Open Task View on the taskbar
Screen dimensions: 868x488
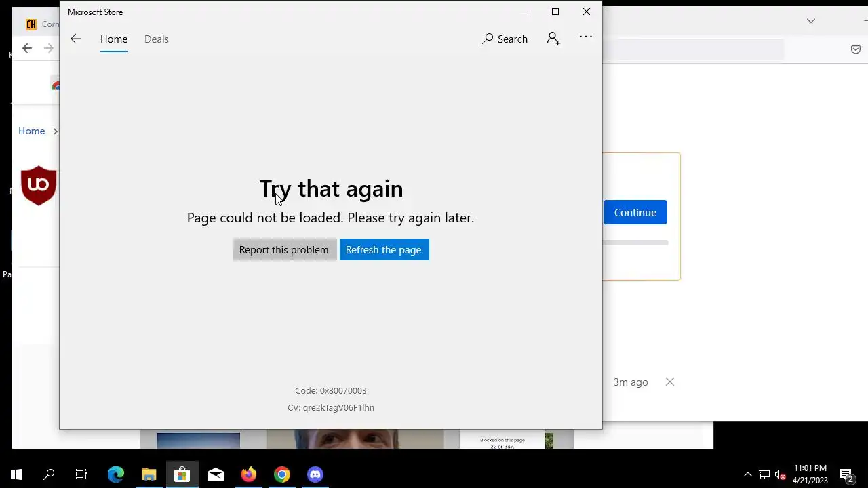tap(81, 474)
